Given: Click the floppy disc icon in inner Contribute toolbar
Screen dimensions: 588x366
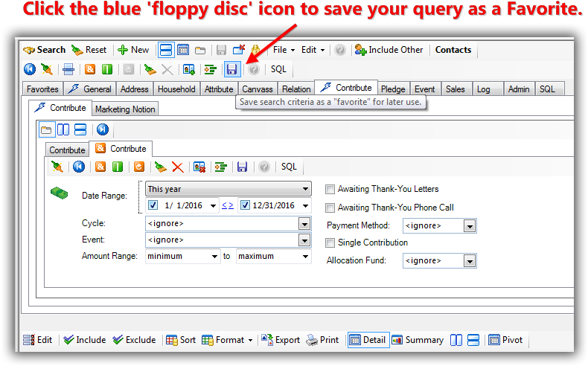Looking at the screenshot, I should tap(242, 167).
